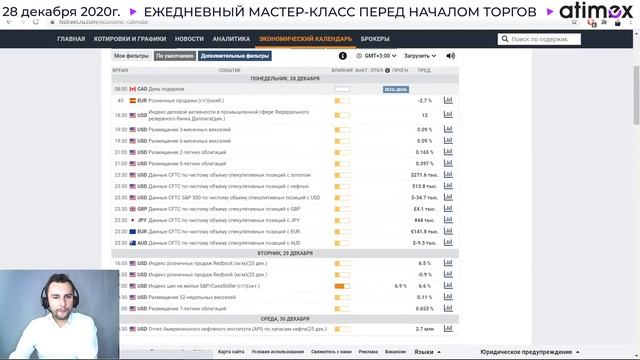Screen dimensions: 640x360
Task: Open Свяжитесь с нами footer link
Action: pyautogui.click(x=331, y=351)
